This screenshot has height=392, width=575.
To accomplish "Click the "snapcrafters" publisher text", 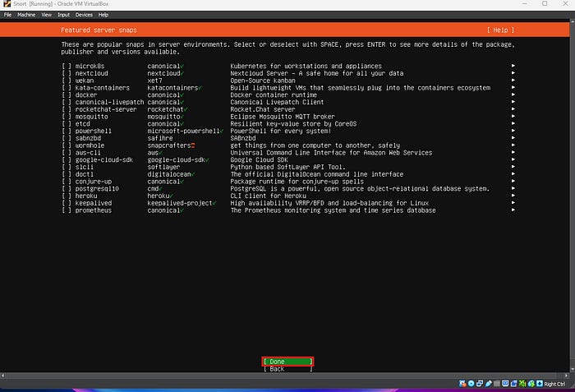I will point(169,145).
